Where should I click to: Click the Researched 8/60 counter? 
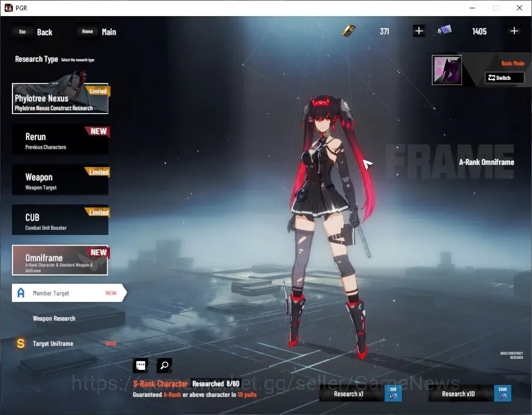(x=216, y=384)
